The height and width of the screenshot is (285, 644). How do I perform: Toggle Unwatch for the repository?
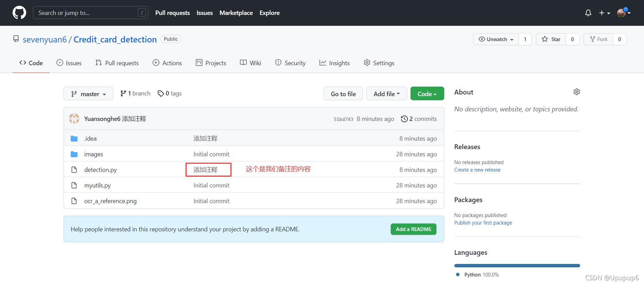click(496, 39)
